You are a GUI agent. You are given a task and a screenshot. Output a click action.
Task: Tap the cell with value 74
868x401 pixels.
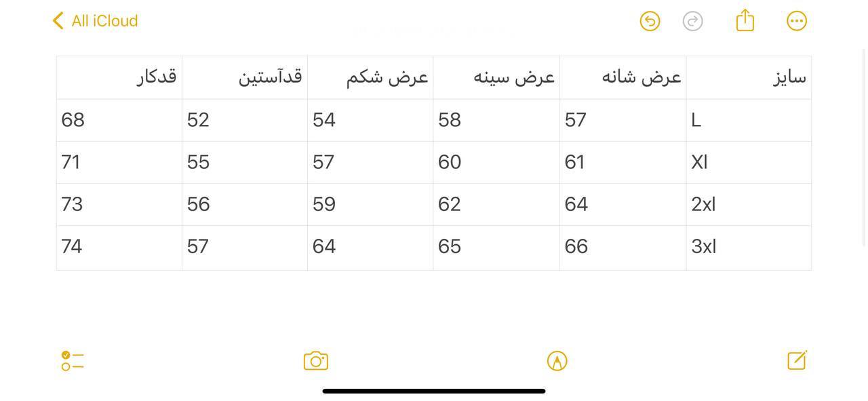click(119, 247)
